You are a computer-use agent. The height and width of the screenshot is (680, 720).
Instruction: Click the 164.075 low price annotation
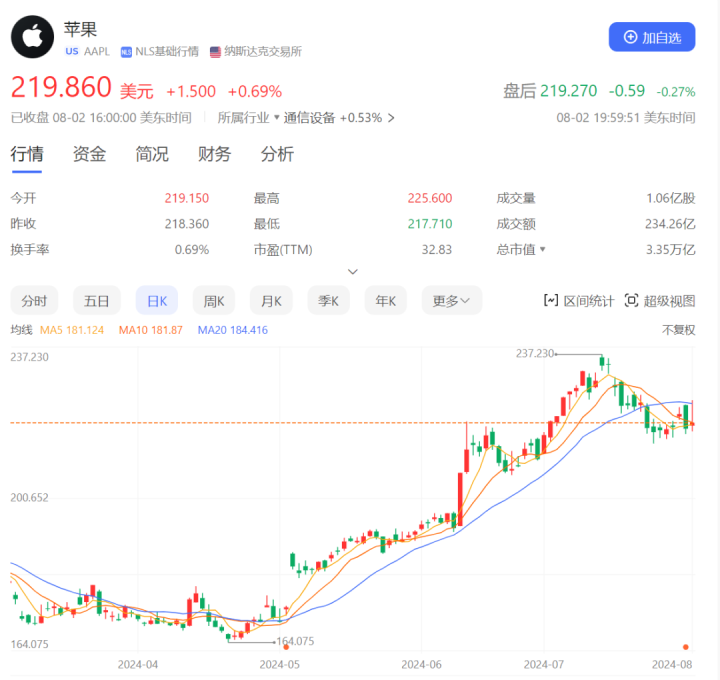tap(295, 641)
